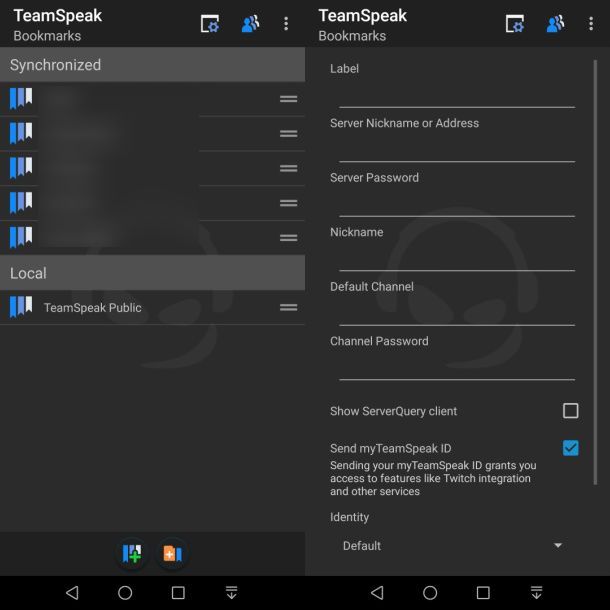Open the TeamSpeak Public bookmark
Screen dimensions: 610x610
(152, 307)
